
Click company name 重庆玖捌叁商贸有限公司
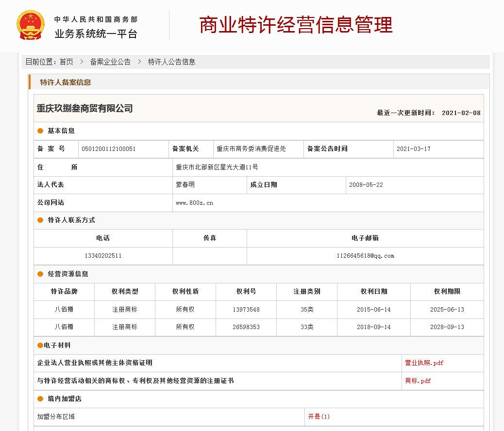click(84, 108)
